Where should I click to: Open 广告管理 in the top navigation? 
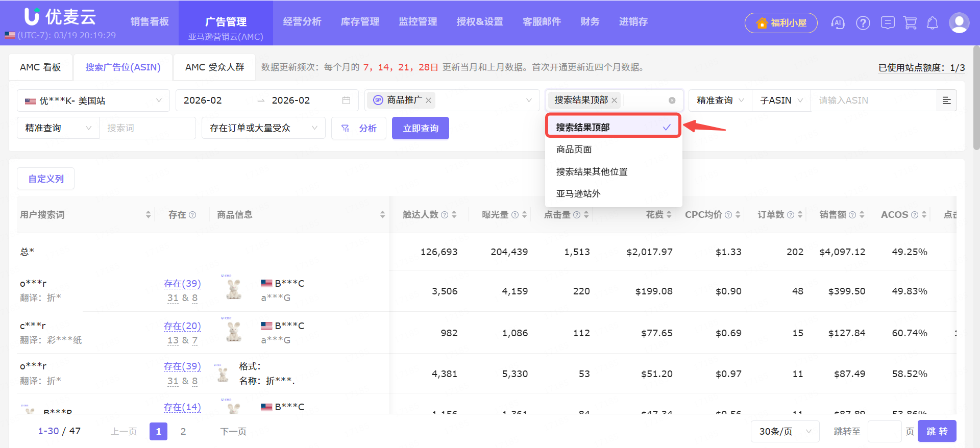click(226, 22)
